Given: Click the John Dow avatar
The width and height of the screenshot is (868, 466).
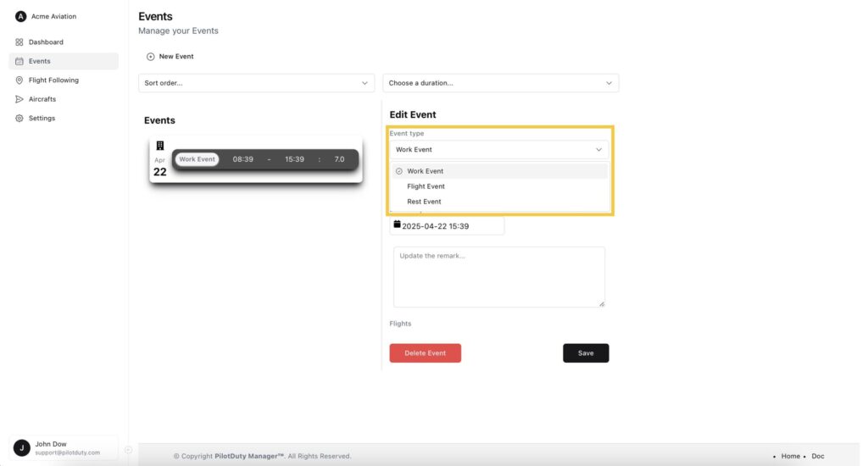Looking at the screenshot, I should click(21, 447).
